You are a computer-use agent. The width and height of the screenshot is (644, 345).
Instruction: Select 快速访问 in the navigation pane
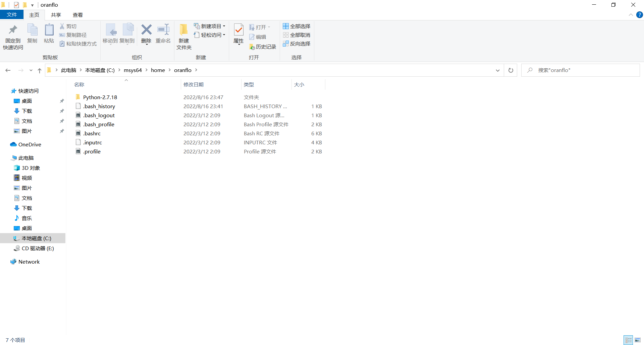tap(29, 91)
